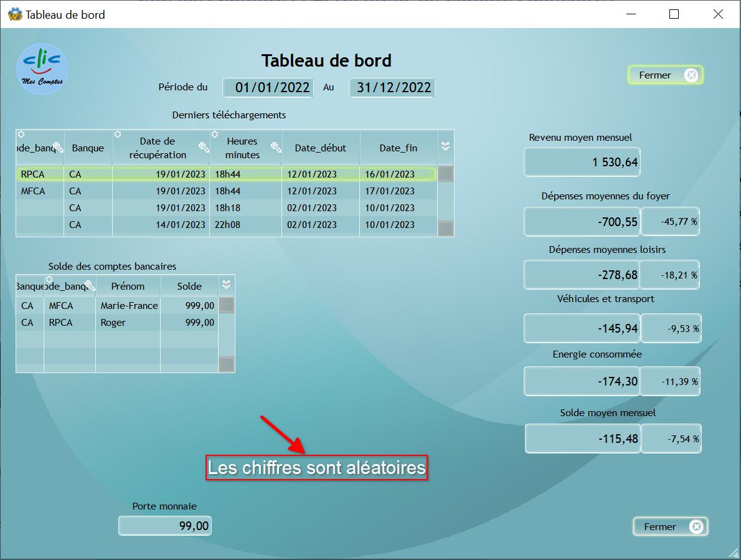Click the Dépenses moyennes du foyer value -700,55
Viewport: 741px width, 560px height.
coord(582,222)
